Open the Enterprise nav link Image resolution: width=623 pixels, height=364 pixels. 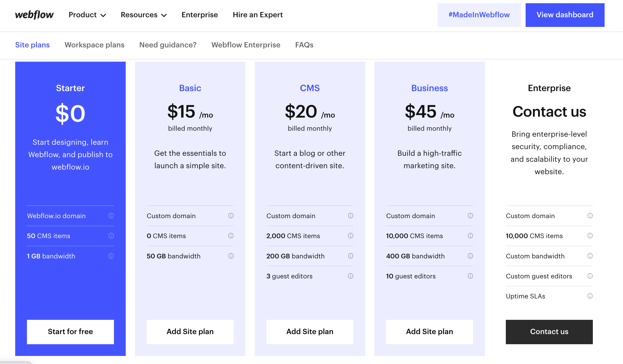coord(200,15)
